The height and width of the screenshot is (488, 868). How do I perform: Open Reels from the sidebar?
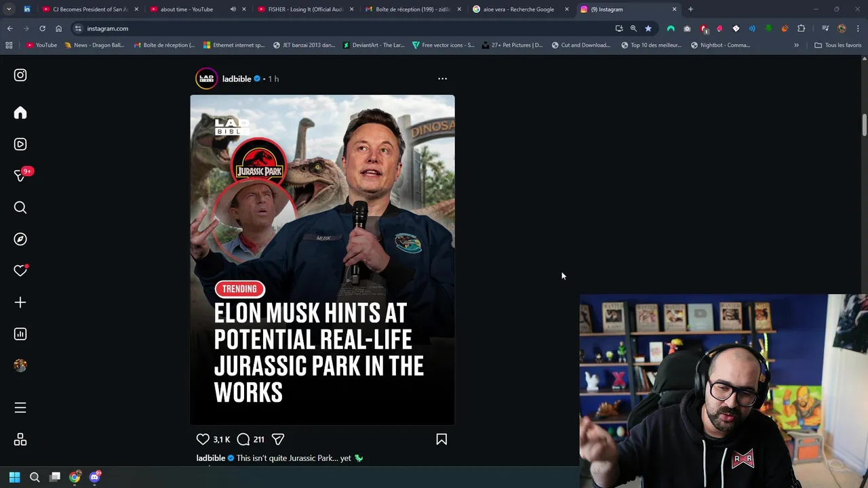(20, 144)
